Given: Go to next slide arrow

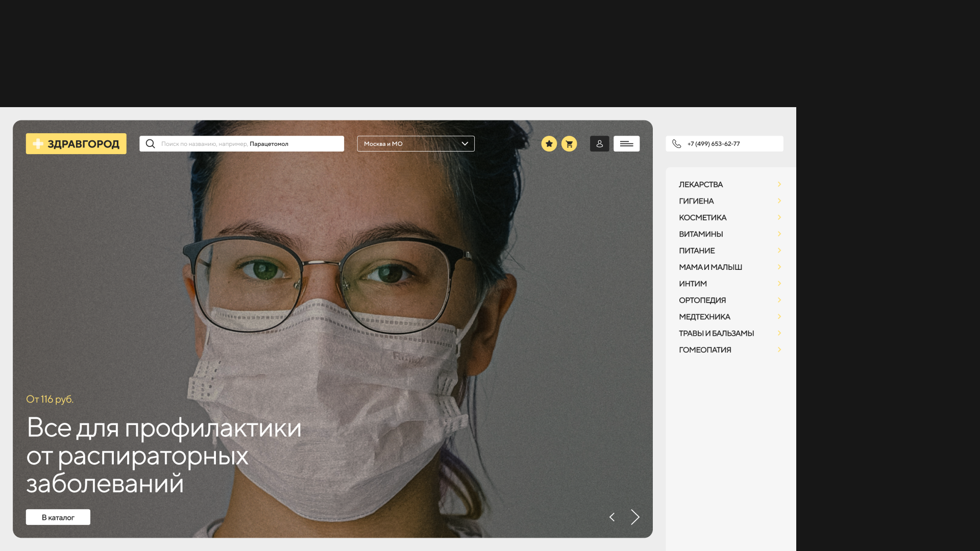Looking at the screenshot, I should click(635, 517).
